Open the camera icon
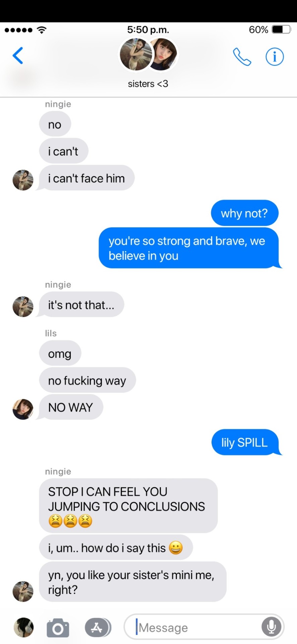The width and height of the screenshot is (297, 644). pyautogui.click(x=58, y=628)
